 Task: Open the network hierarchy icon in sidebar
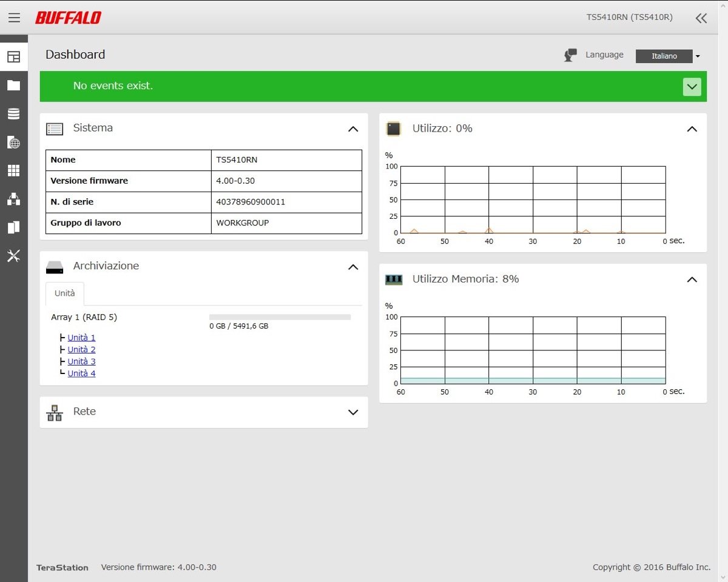pos(13,199)
